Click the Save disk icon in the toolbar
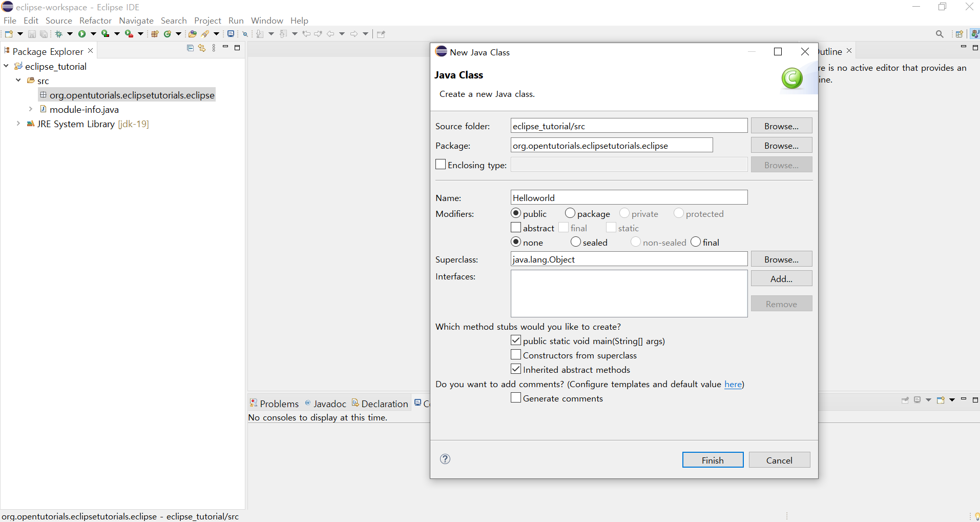Image resolution: width=980 pixels, height=522 pixels. click(x=32, y=34)
